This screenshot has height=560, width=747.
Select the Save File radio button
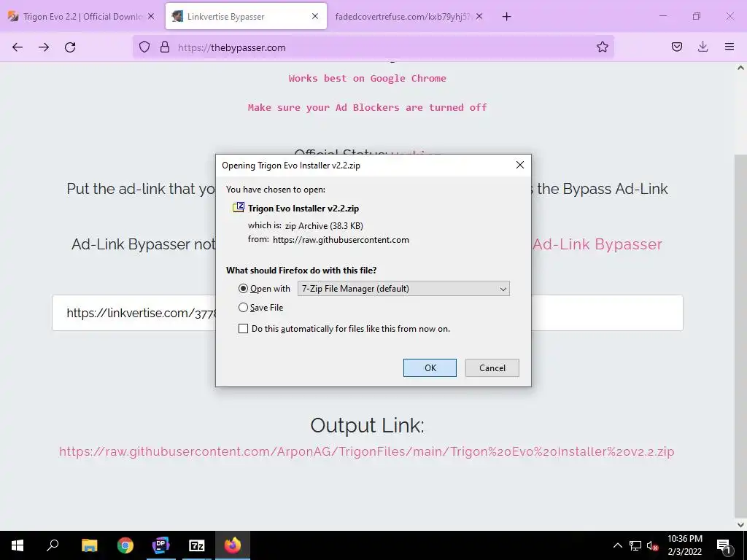[x=243, y=308]
